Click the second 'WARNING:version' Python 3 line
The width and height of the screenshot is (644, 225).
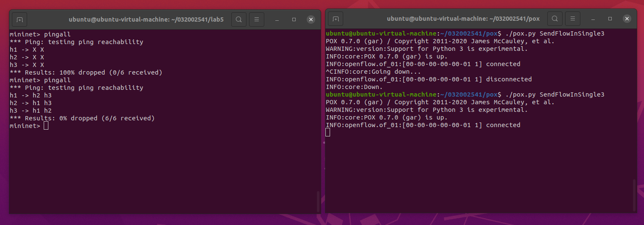coord(427,110)
